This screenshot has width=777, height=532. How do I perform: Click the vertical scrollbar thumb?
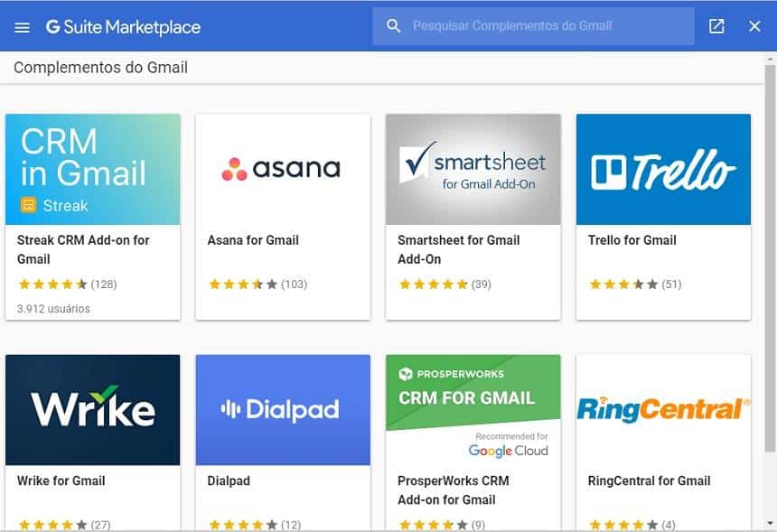click(x=770, y=258)
